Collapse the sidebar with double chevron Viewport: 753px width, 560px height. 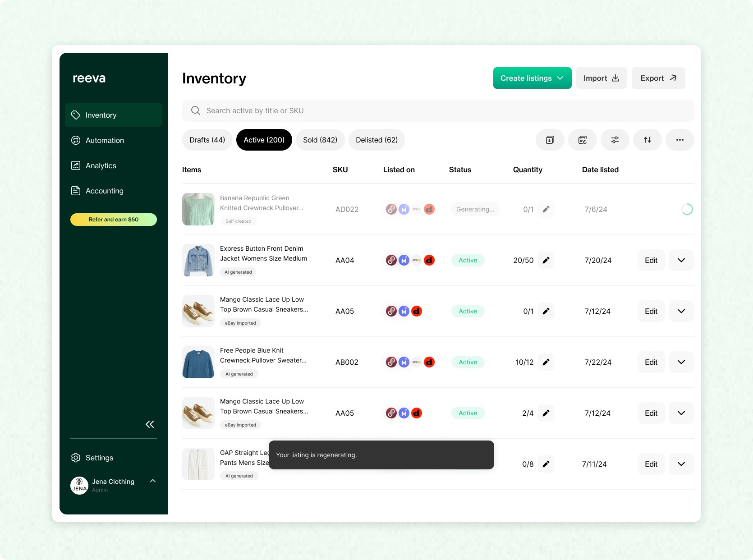pos(150,424)
